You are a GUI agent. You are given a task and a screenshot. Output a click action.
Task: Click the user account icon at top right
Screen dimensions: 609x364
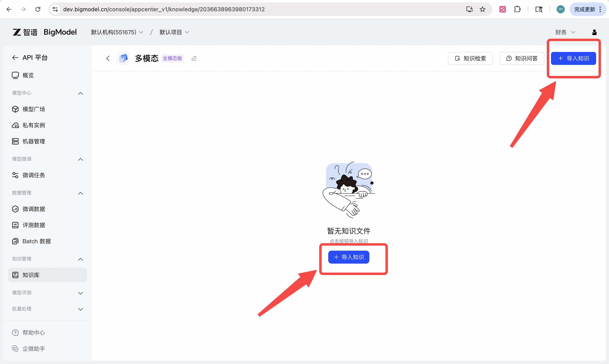point(594,32)
